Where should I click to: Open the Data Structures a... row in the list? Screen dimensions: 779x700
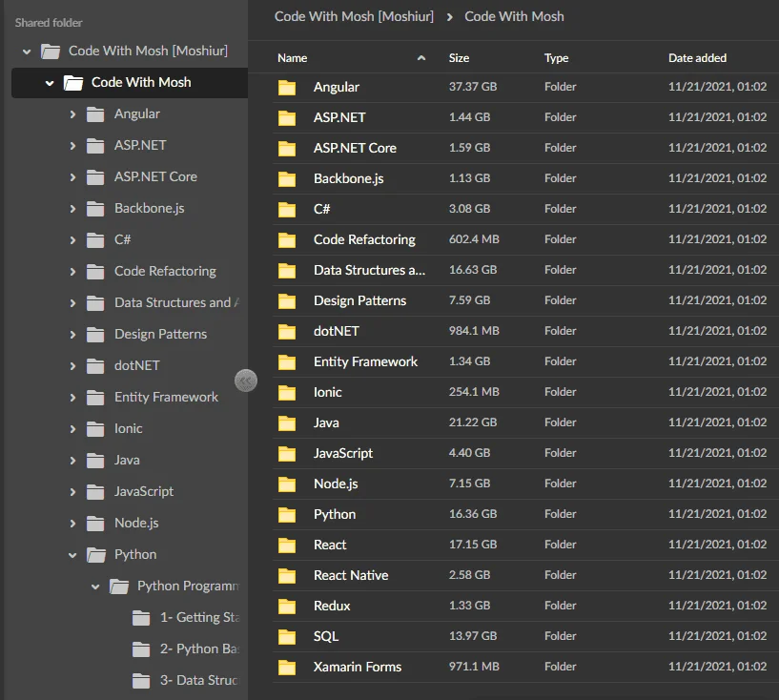point(525,270)
